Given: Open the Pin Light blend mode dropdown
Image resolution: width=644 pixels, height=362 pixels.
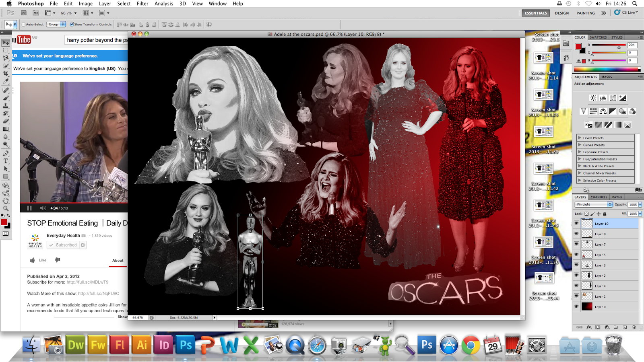Looking at the screenshot, I should pyautogui.click(x=594, y=205).
